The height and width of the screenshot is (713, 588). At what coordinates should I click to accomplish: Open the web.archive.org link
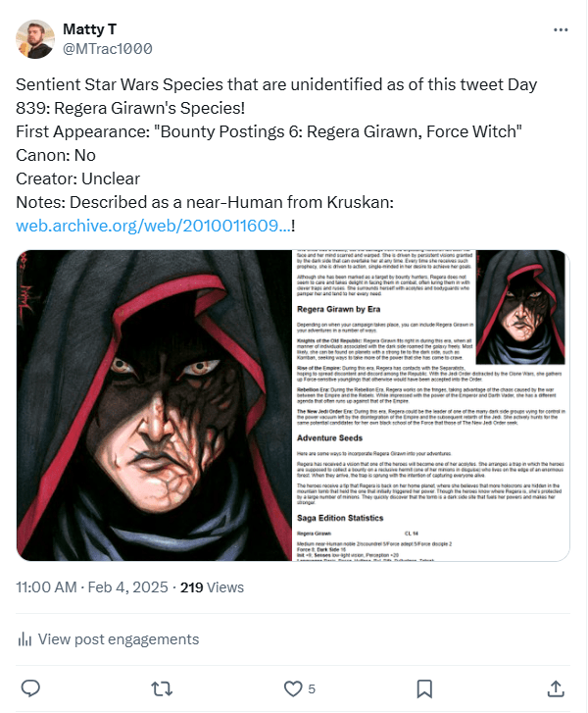[153, 226]
